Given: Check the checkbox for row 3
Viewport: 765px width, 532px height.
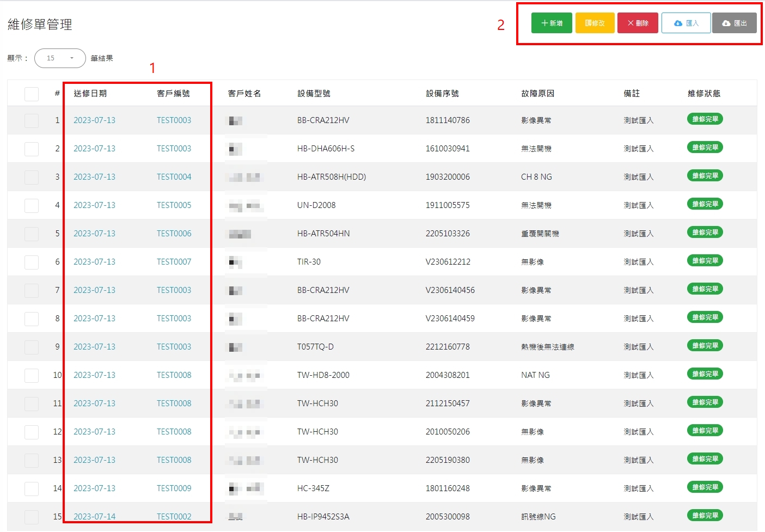Looking at the screenshot, I should click(32, 177).
